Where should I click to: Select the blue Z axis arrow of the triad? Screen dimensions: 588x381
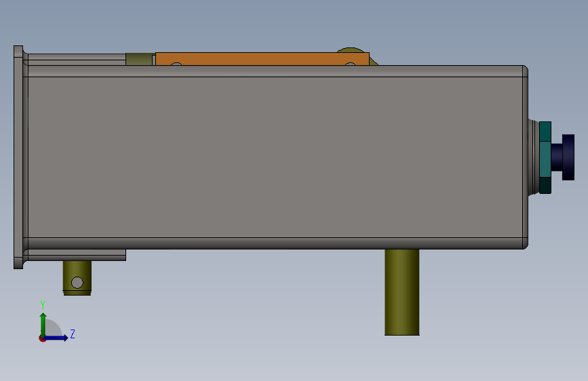(56, 338)
